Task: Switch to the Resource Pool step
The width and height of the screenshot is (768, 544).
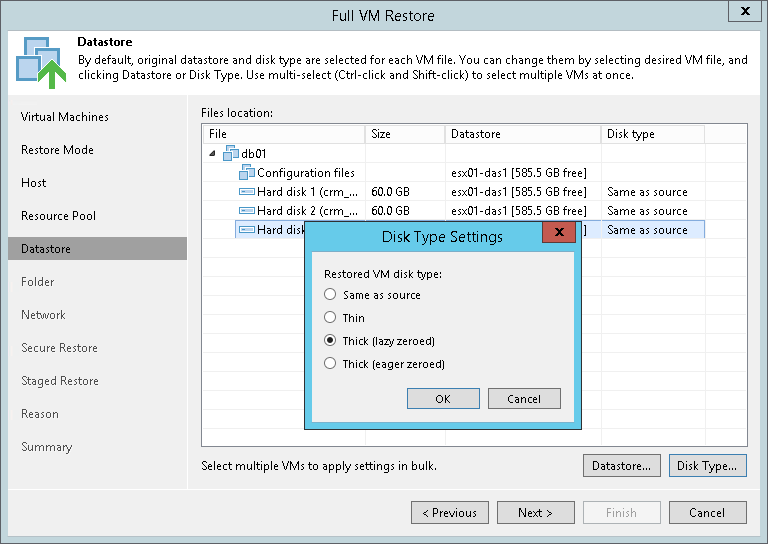Action: [x=59, y=216]
